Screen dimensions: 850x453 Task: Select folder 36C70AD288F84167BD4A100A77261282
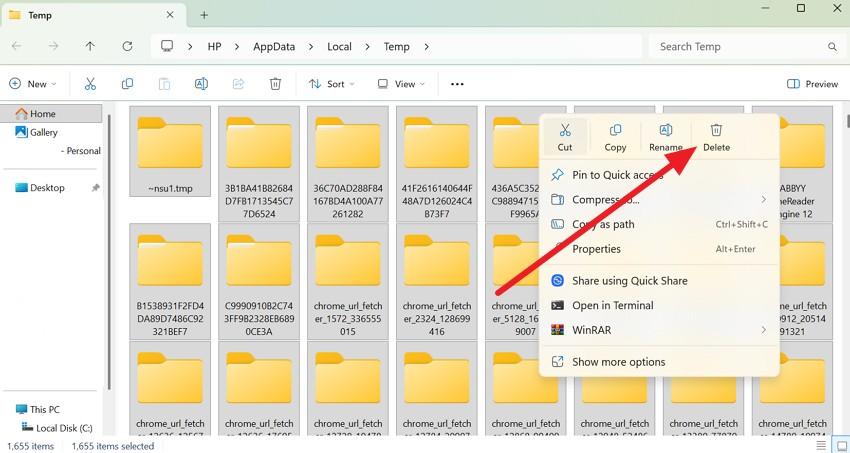[348, 164]
